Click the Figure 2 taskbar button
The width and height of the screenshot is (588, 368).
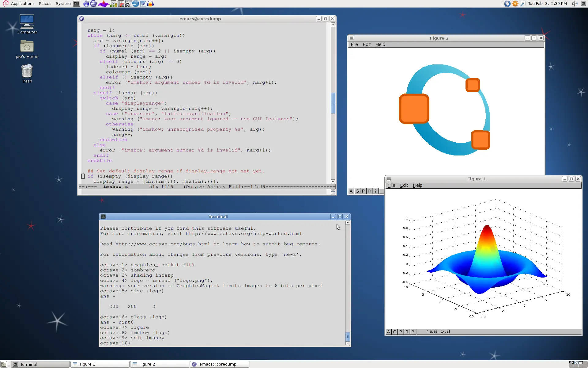click(x=159, y=364)
